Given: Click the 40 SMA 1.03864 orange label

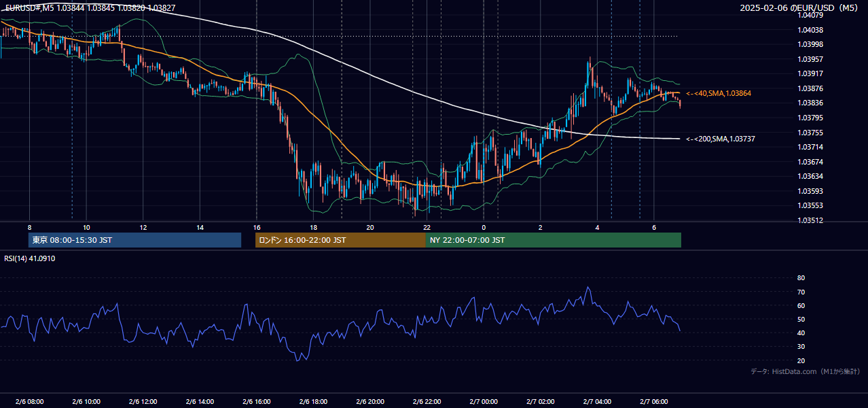Looking at the screenshot, I should click(x=719, y=93).
